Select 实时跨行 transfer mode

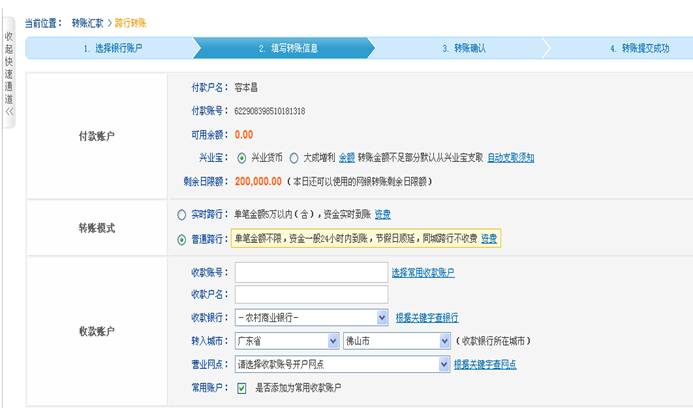point(181,215)
